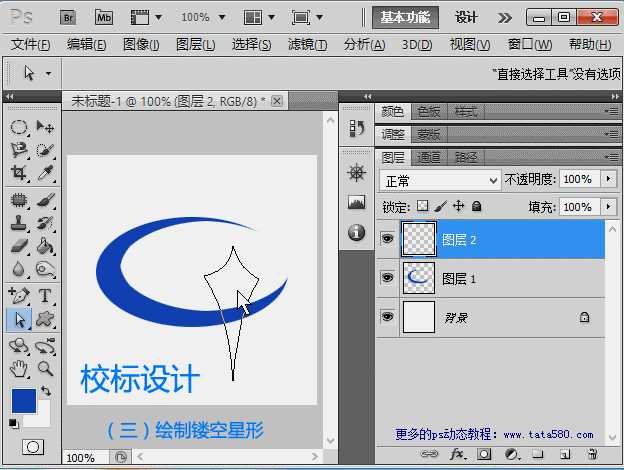Delete layer trash button
This screenshot has width=624, height=470.
tap(592, 454)
